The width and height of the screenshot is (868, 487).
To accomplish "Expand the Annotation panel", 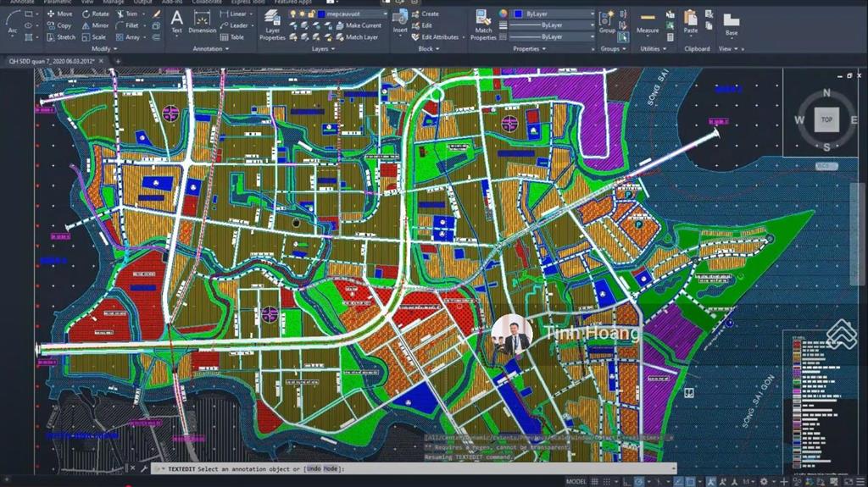I will point(211,49).
